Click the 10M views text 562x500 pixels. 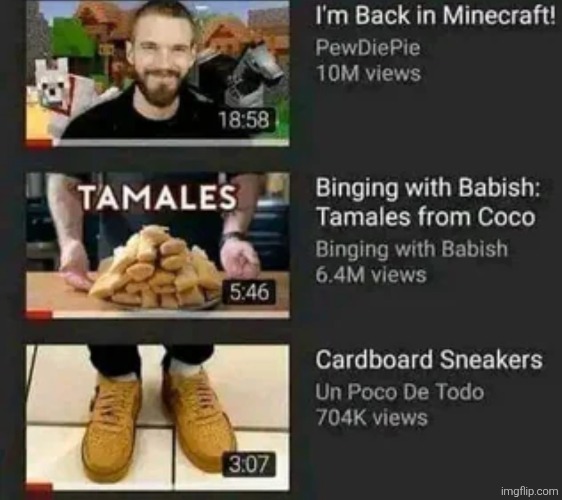pyautogui.click(x=368, y=73)
